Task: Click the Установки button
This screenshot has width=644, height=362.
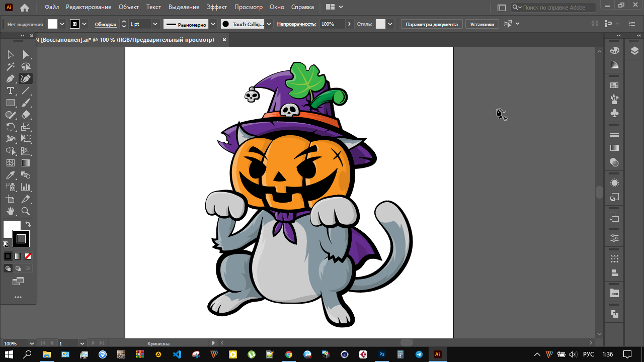Action: coord(482,24)
